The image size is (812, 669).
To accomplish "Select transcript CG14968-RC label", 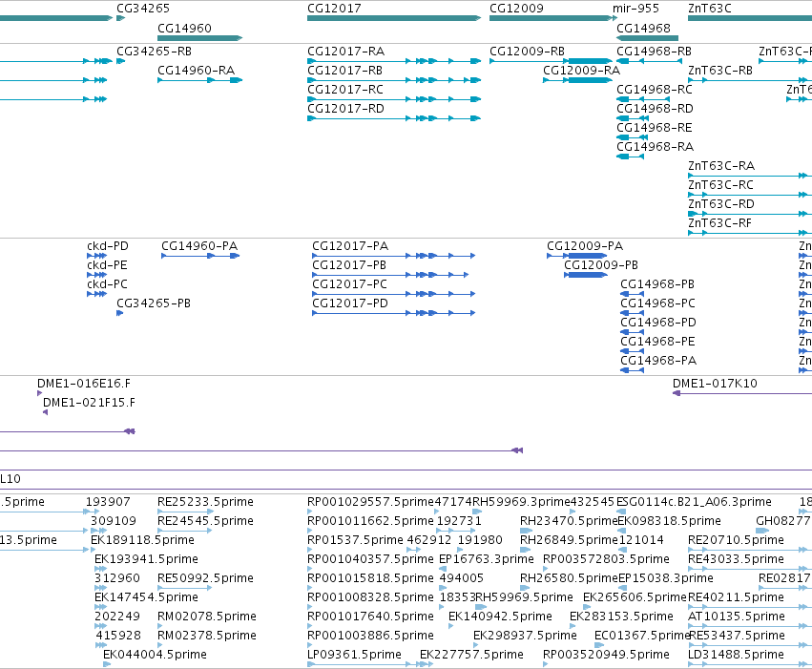I will coord(654,90).
